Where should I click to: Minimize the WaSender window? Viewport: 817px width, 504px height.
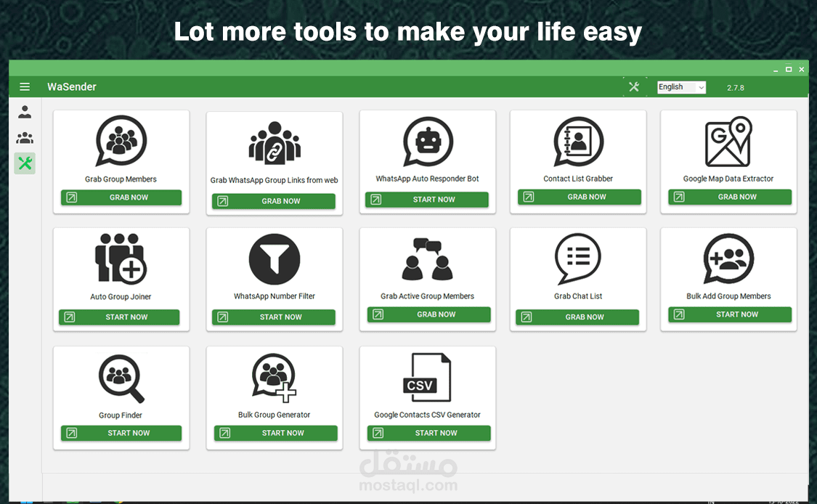(776, 69)
